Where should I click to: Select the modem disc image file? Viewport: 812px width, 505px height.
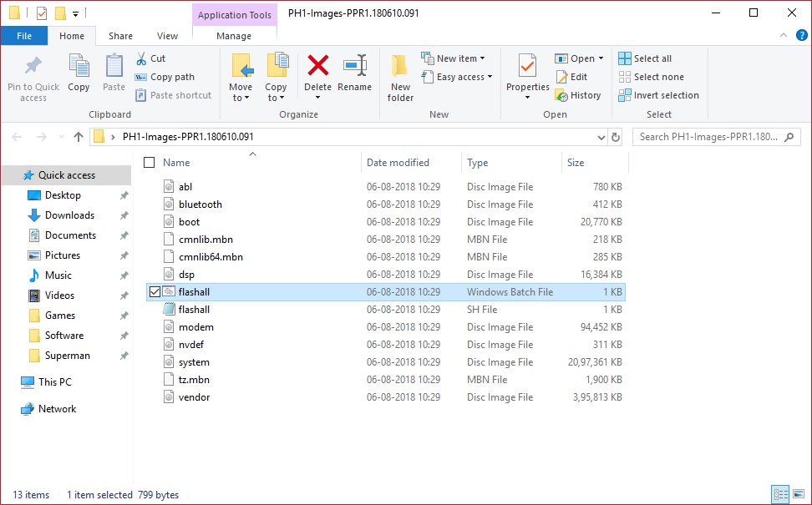coord(385,327)
